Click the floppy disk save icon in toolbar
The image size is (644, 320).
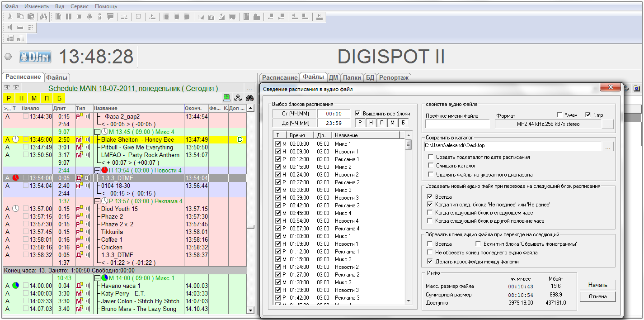pyautogui.click(x=246, y=17)
